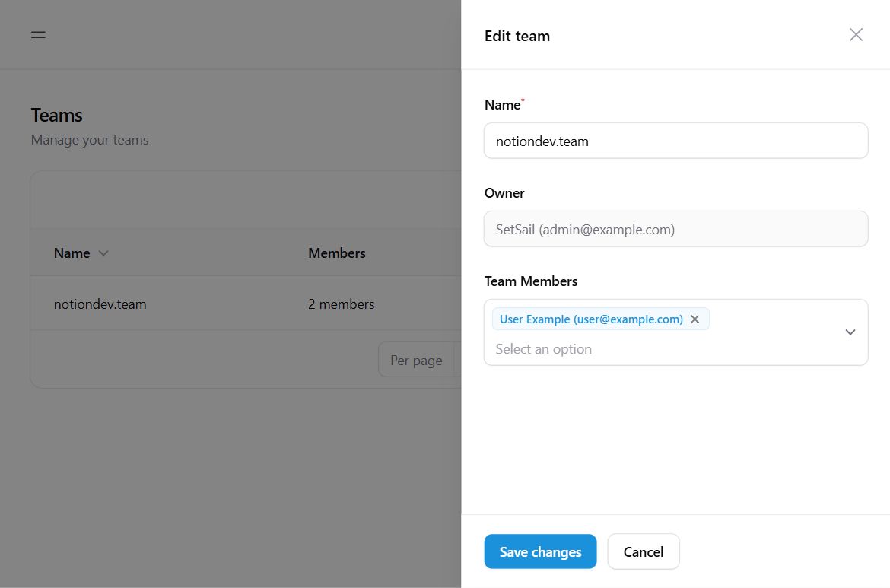890x588 pixels.
Task: Click the Teams page heading
Action: (57, 116)
